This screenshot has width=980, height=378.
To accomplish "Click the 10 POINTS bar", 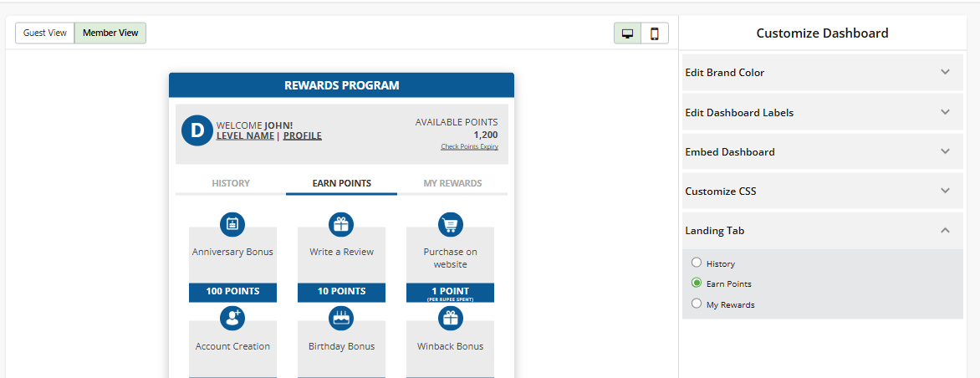I will 341,292.
